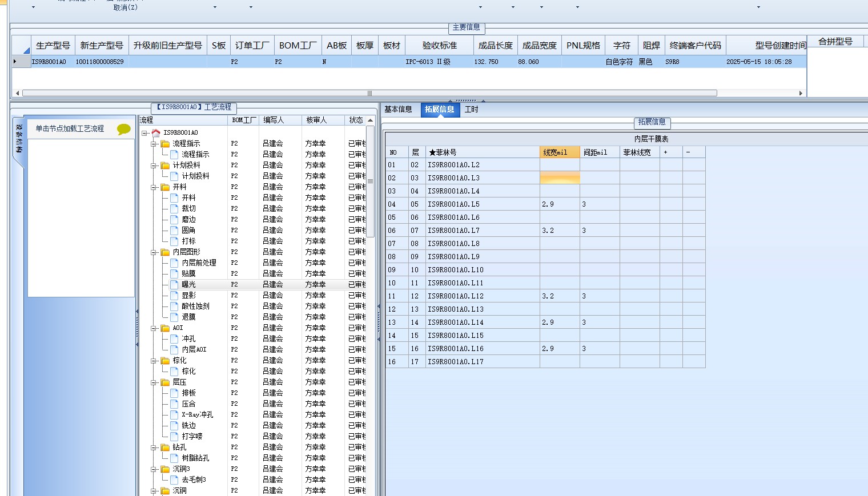Click the row selector arrow of row IS9R8001A0
This screenshot has height=496, width=868.
(x=21, y=62)
